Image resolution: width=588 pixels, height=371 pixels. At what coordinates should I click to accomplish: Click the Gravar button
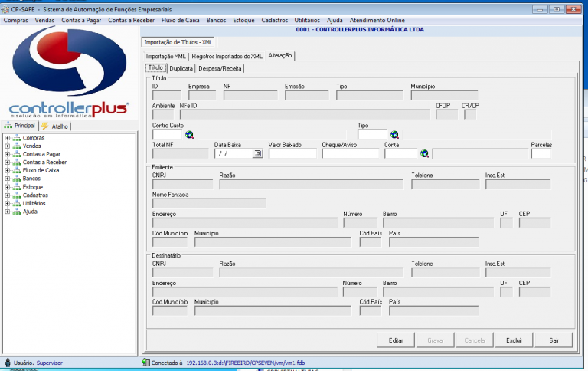pyautogui.click(x=436, y=340)
